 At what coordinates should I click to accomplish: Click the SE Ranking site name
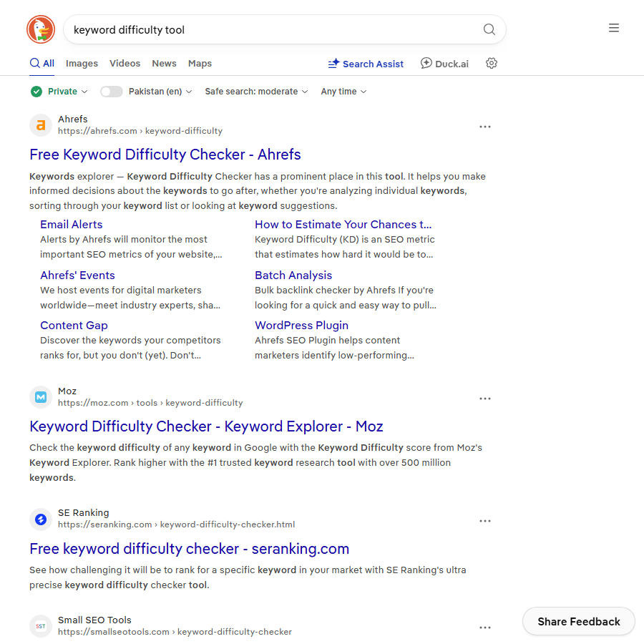click(x=84, y=512)
